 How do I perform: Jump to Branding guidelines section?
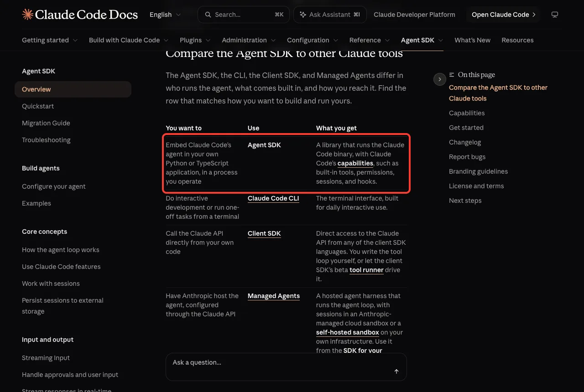click(x=478, y=171)
